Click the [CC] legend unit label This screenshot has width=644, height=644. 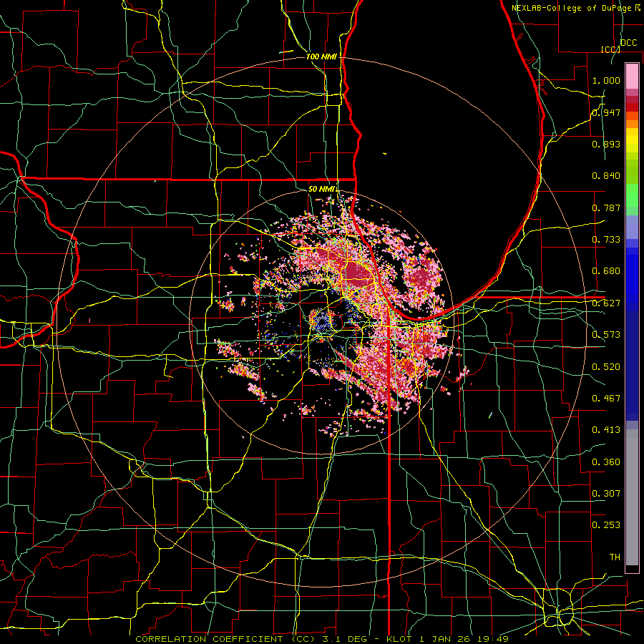click(x=610, y=49)
